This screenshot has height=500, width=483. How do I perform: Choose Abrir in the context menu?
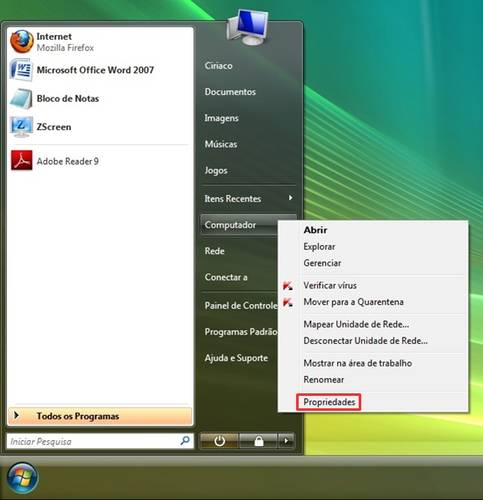tap(315, 230)
